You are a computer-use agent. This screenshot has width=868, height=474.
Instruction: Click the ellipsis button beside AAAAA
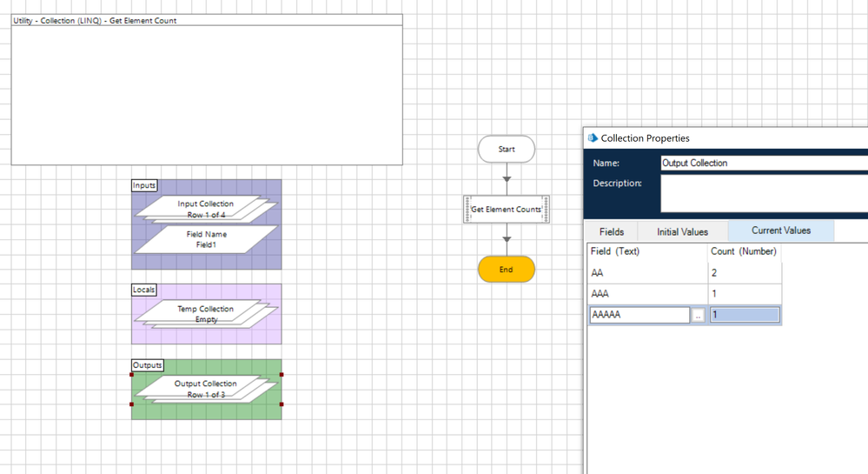tap(698, 316)
